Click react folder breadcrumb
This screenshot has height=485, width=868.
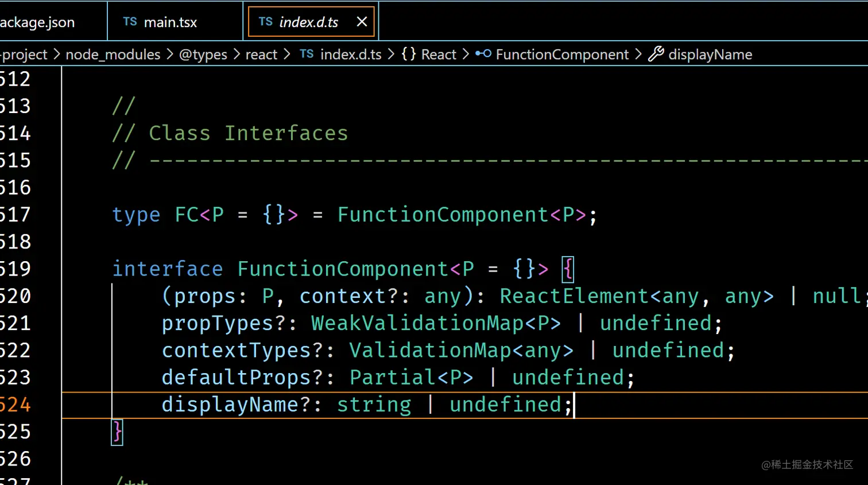[261, 55]
